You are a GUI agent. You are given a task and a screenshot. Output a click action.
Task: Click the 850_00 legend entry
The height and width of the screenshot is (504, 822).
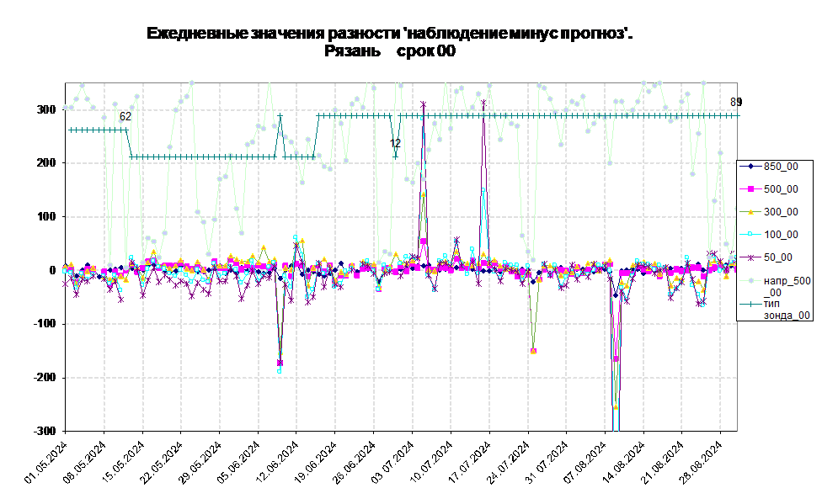point(770,167)
